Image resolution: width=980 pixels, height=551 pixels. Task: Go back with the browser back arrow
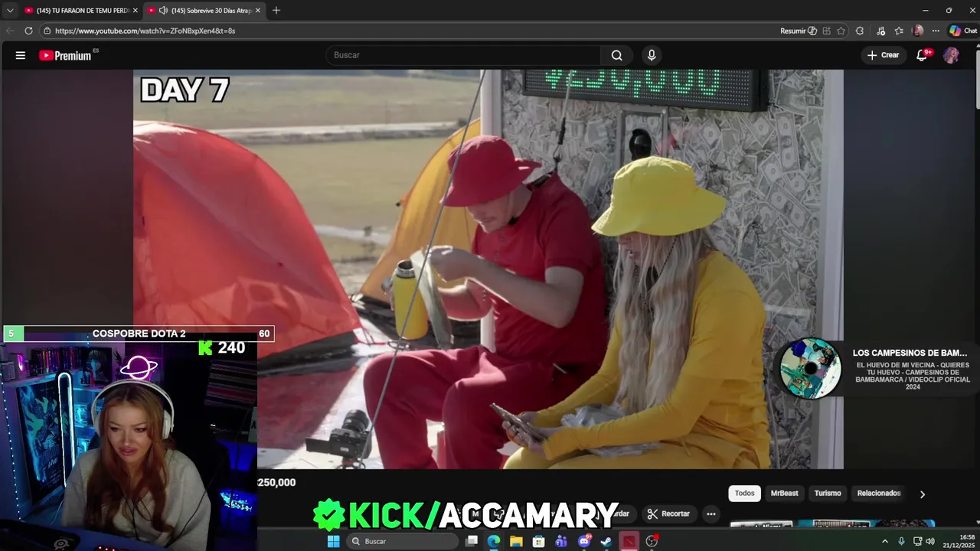pyautogui.click(x=10, y=31)
